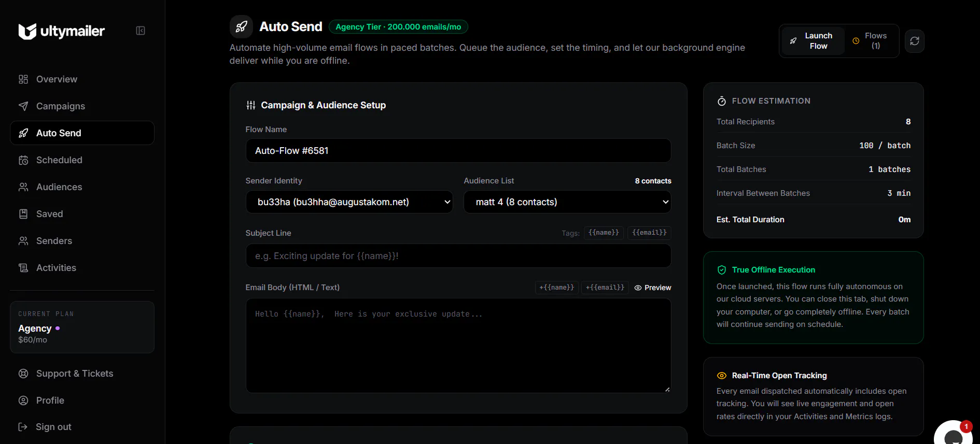Click the Saved bookmark icon

pyautogui.click(x=23, y=214)
